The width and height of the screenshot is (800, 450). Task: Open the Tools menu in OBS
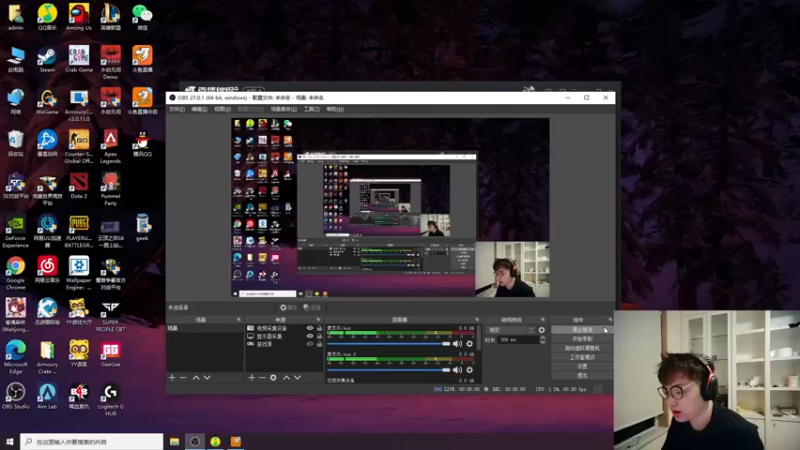[x=311, y=109]
